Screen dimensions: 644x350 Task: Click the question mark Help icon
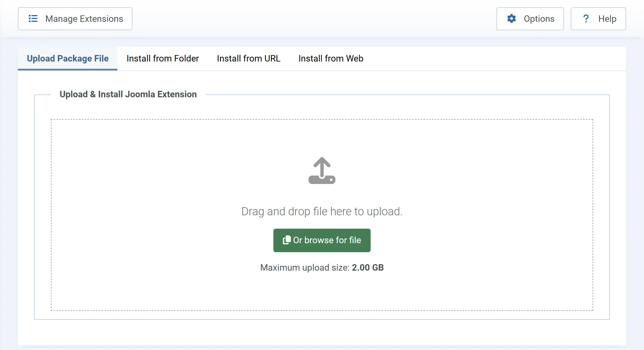coord(586,19)
